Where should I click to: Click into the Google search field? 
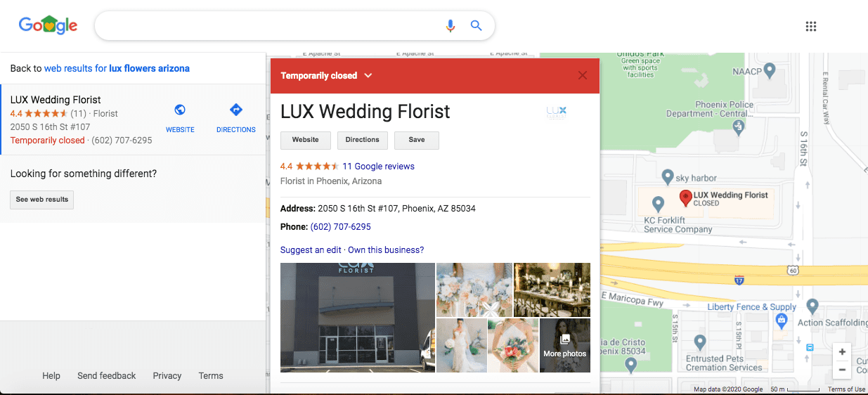coord(271,26)
